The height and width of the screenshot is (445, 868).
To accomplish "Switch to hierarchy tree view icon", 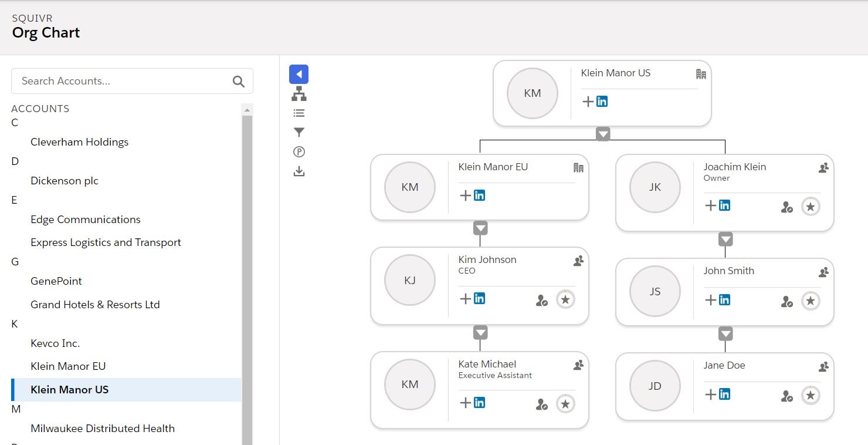I will click(299, 93).
